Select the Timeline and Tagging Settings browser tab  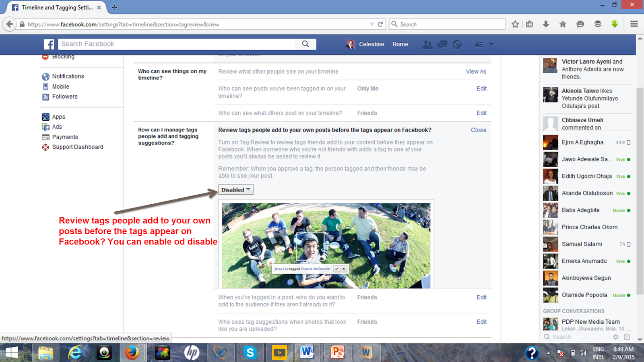(x=57, y=7)
